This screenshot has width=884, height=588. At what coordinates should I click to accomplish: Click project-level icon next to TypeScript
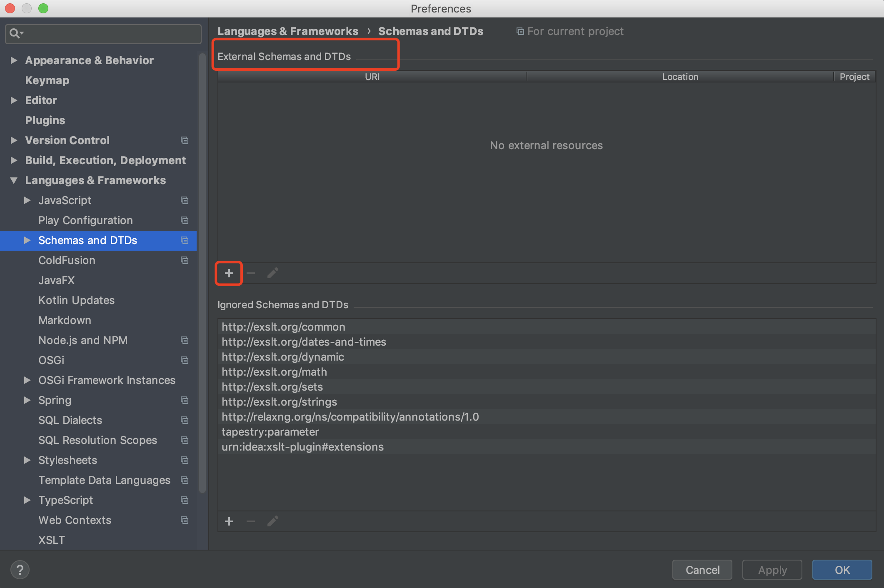point(185,500)
